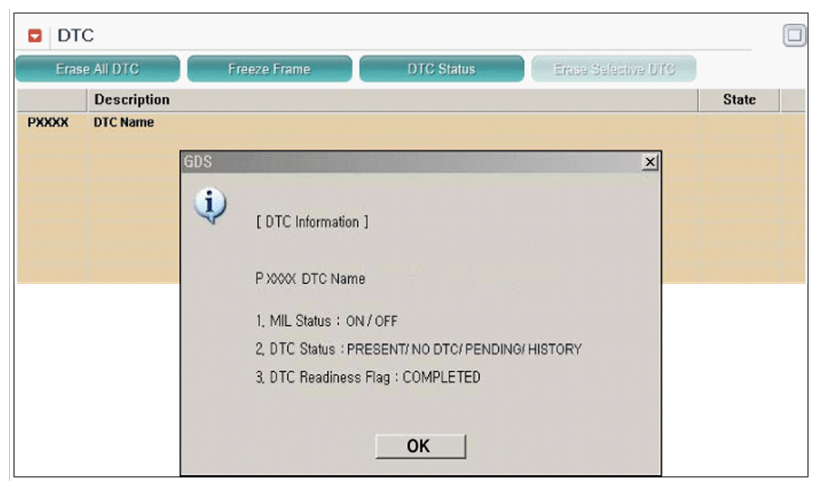
Task: Click the blue information icon
Action: click(x=210, y=205)
